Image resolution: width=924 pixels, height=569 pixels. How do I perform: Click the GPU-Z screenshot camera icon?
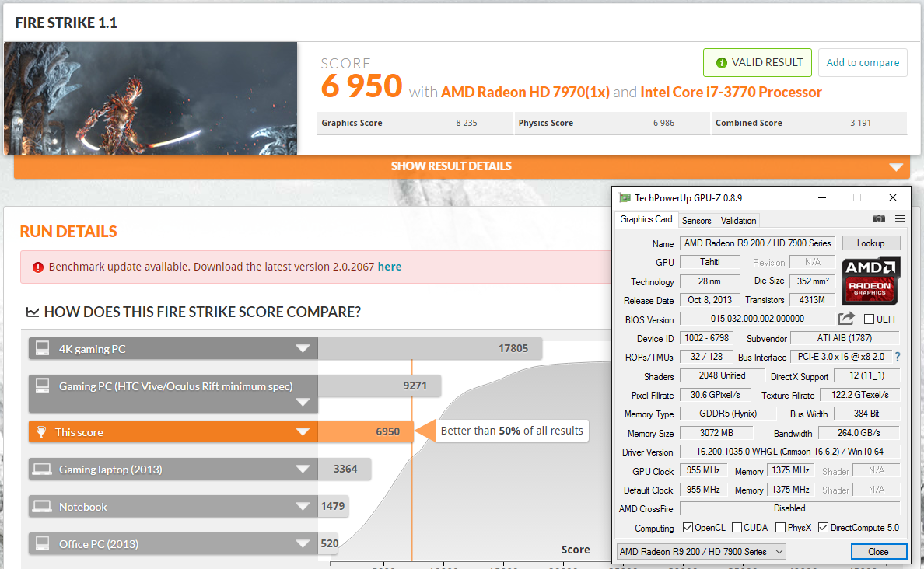tap(878, 219)
